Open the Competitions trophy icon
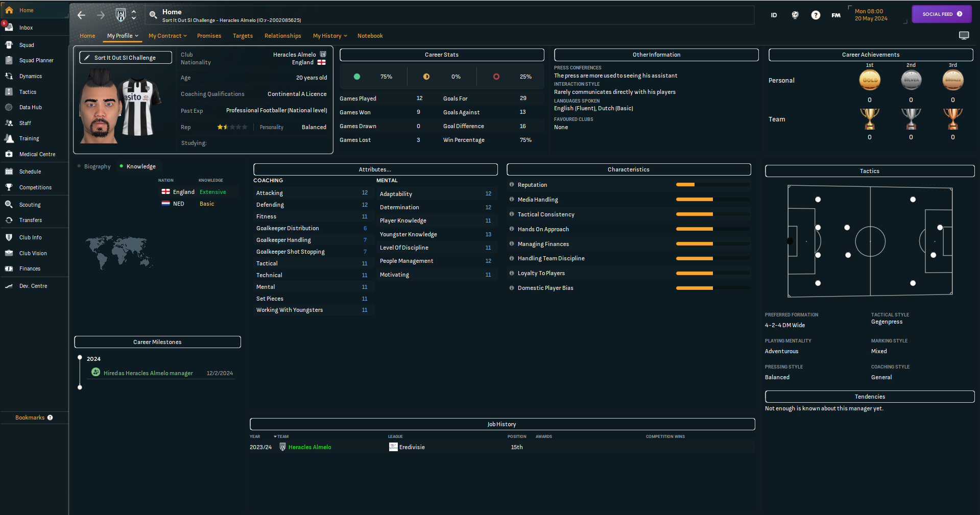980x515 pixels. [x=9, y=187]
